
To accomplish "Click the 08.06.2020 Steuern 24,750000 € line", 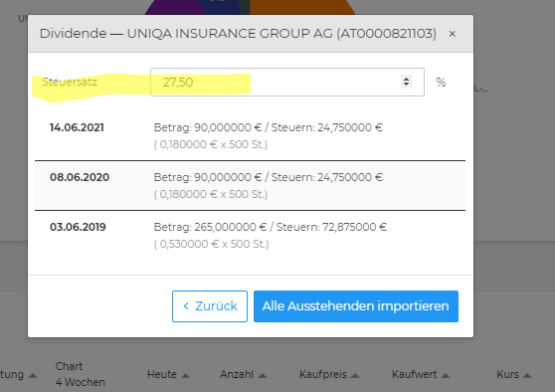I will tap(327, 177).
